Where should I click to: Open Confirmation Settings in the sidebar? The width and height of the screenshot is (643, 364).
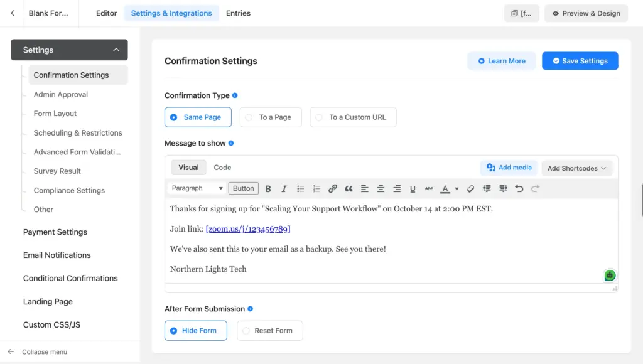pyautogui.click(x=78, y=75)
